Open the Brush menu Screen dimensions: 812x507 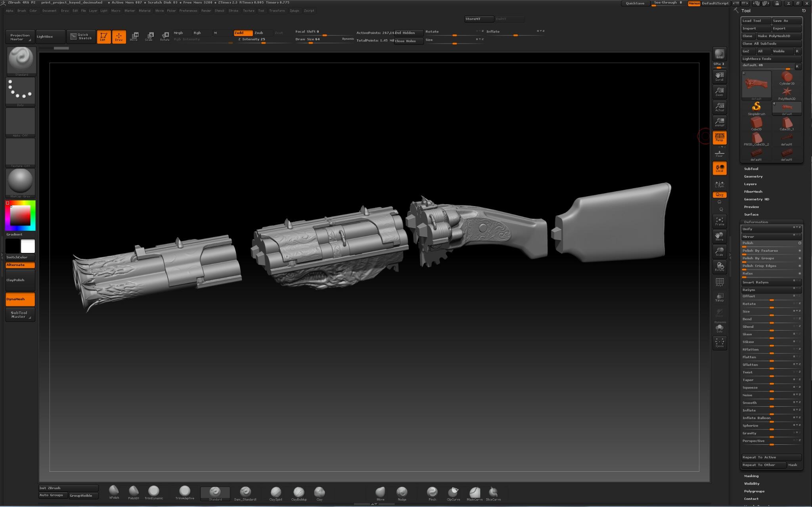[x=22, y=11]
